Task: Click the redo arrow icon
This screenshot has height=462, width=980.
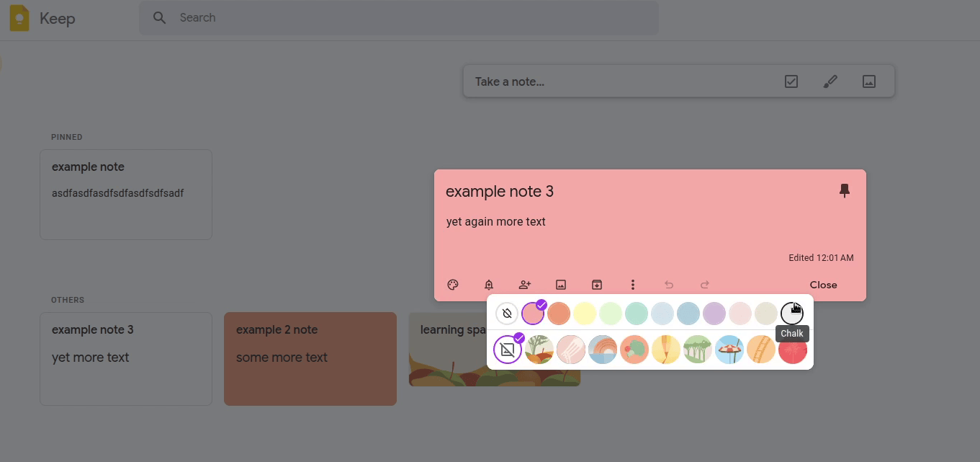Action: point(705,285)
